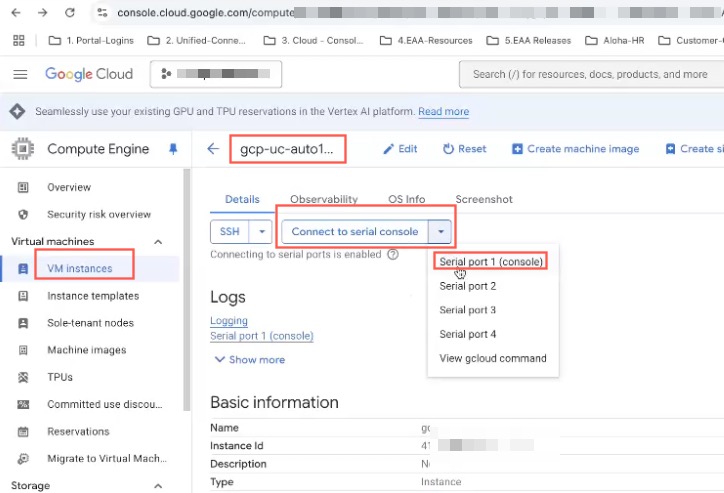Viewport: 724px width, 493px height.
Task: Click the Reset button
Action: point(464,149)
